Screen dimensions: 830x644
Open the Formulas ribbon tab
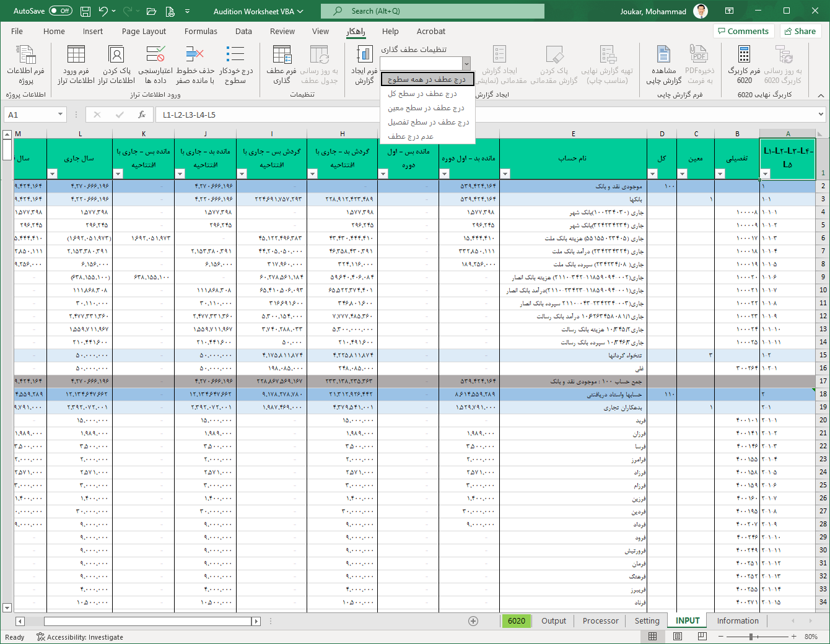[201, 31]
